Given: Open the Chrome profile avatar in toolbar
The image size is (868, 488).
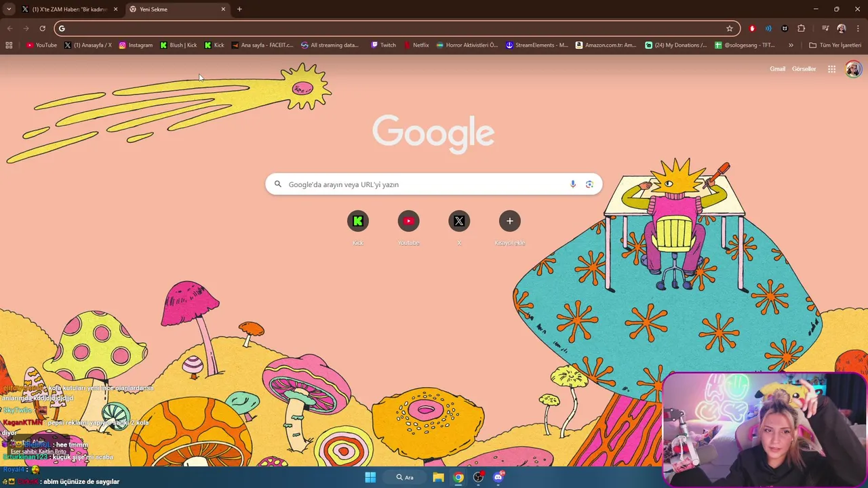Looking at the screenshot, I should point(842,28).
